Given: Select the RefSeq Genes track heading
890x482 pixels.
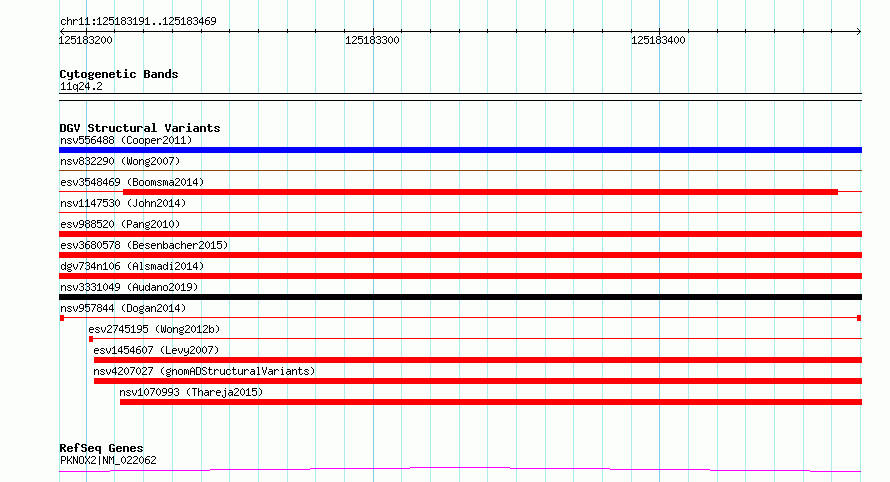Looking at the screenshot, I should tap(101, 448).
